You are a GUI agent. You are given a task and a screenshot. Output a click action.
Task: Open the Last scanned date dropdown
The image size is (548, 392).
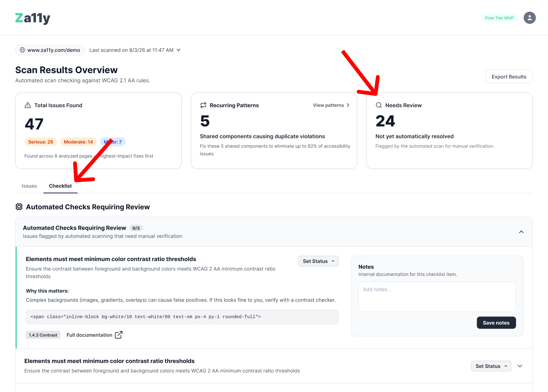(x=135, y=50)
